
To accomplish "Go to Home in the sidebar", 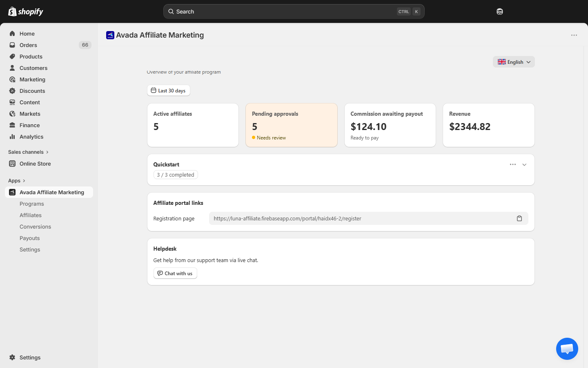I will (x=49, y=34).
